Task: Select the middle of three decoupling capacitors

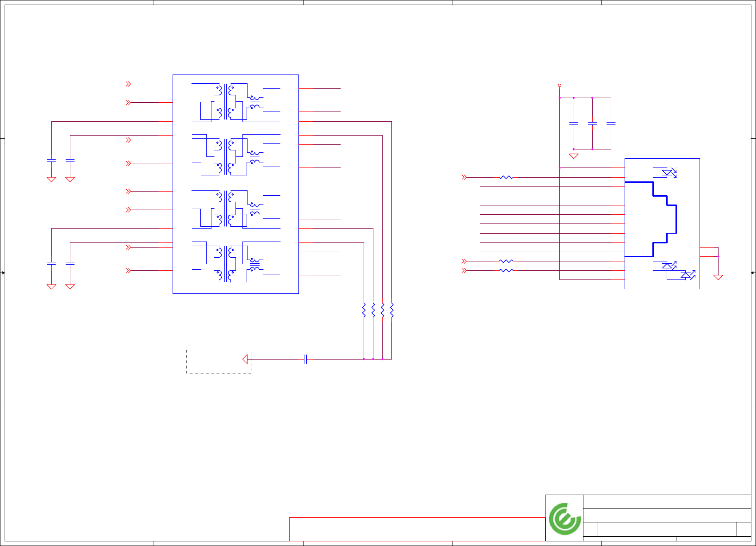Action: pyautogui.click(x=592, y=124)
